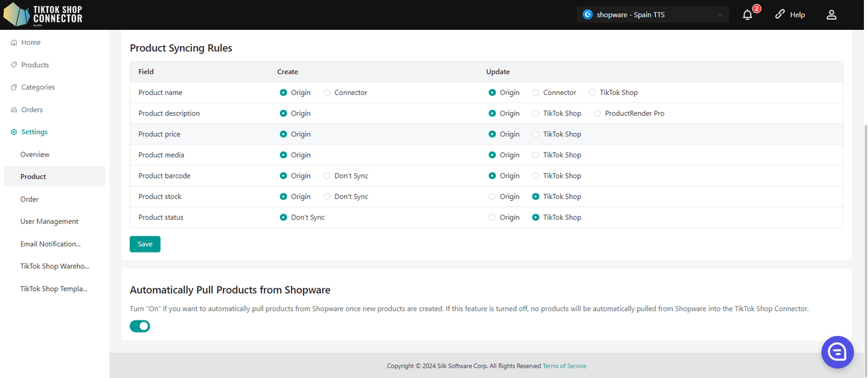
Task: Select Connector for Product name Create
Action: (328, 93)
